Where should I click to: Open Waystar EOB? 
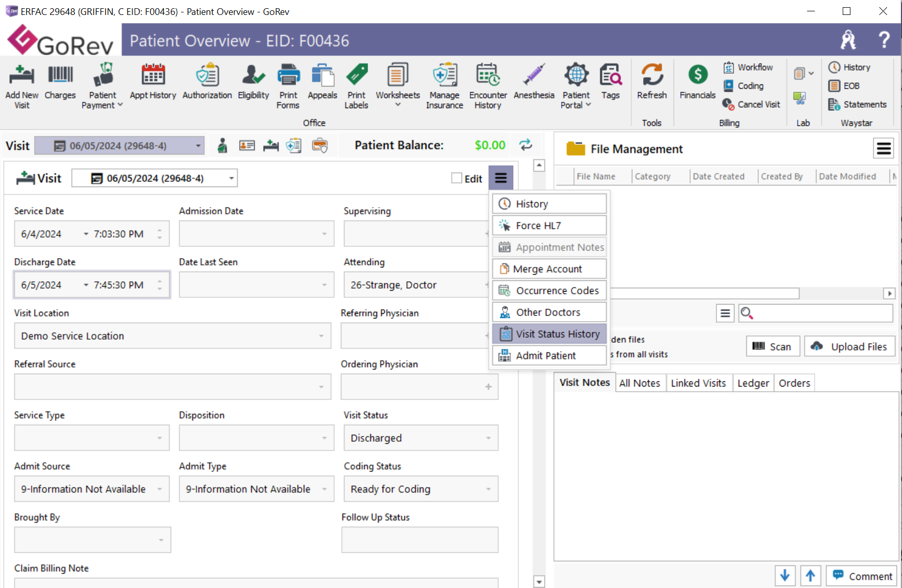(x=844, y=86)
